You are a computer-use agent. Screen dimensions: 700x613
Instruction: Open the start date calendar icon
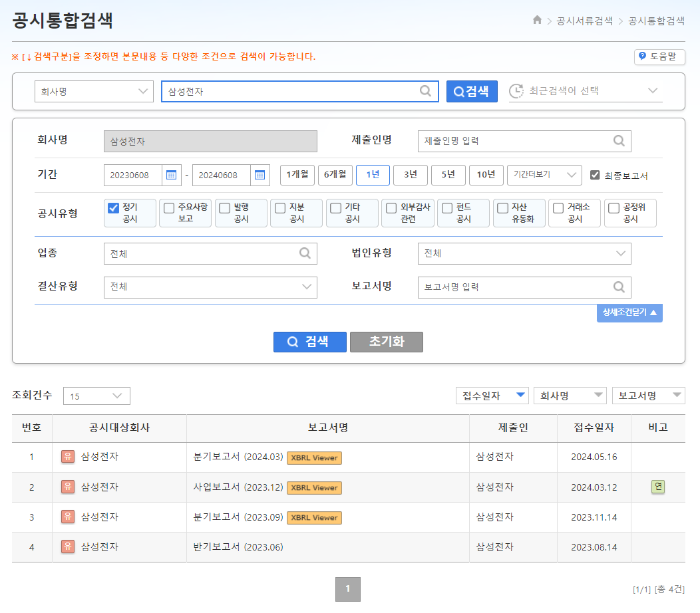pyautogui.click(x=172, y=175)
